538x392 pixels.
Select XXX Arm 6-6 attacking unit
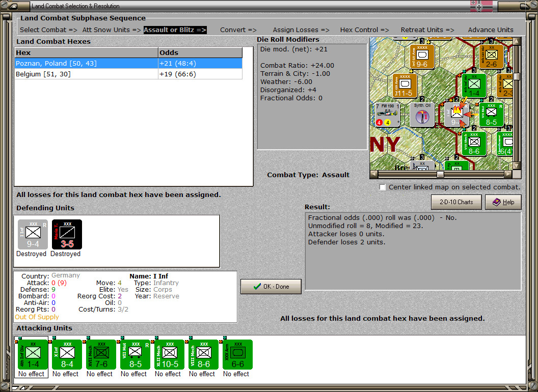point(238,355)
